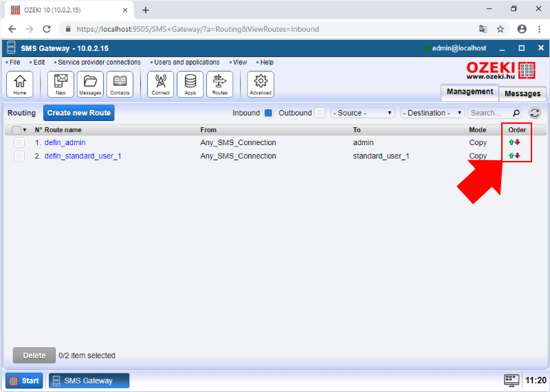
Task: Open the Apps database icon
Action: pyautogui.click(x=190, y=84)
